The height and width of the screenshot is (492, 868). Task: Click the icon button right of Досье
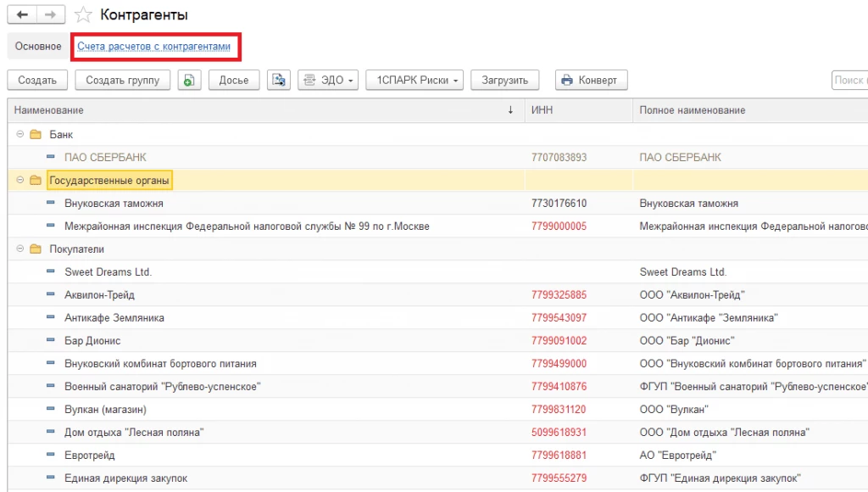pos(278,81)
